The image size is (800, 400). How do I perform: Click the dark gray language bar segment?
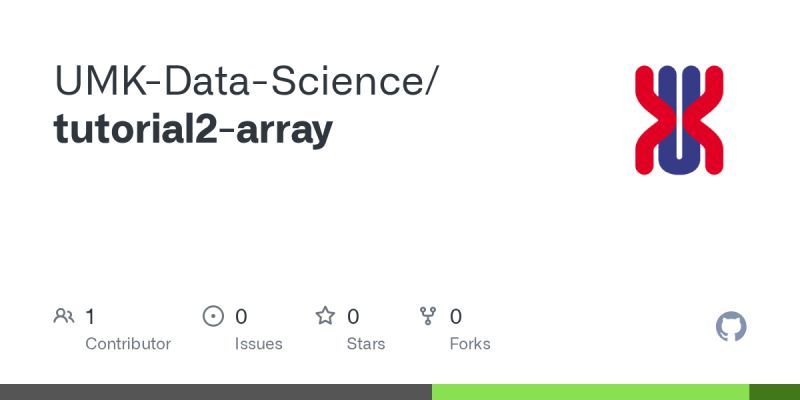click(x=216, y=392)
